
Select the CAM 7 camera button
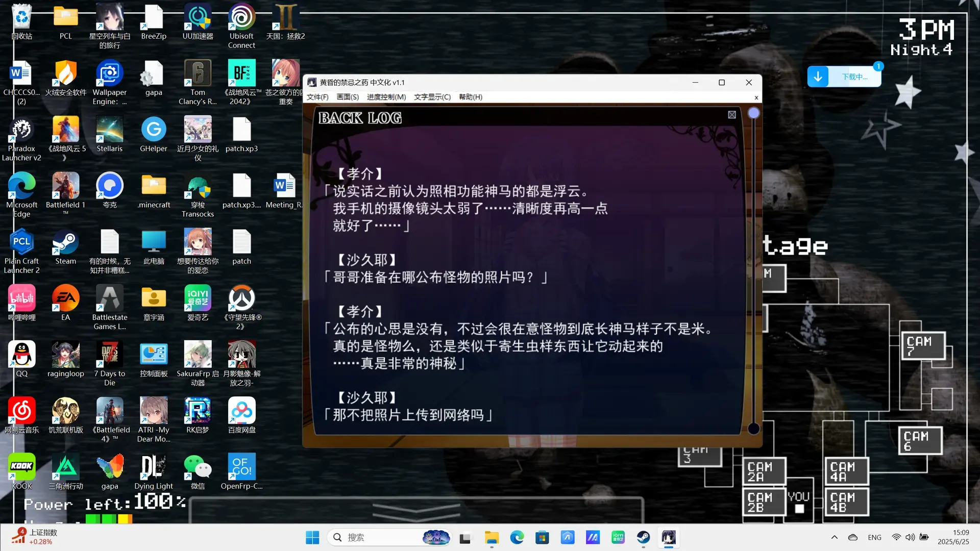click(x=923, y=345)
